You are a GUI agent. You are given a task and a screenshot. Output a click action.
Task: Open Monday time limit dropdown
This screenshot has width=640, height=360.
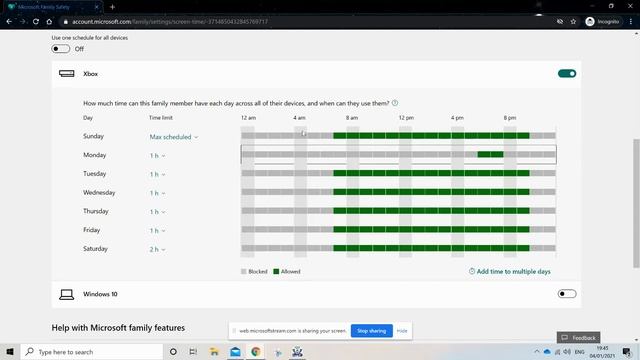157,156
